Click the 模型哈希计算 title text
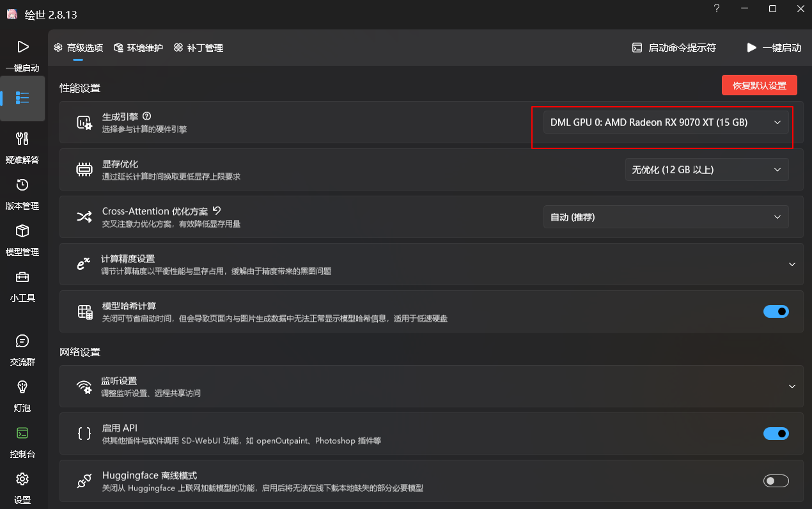Image resolution: width=812 pixels, height=509 pixels. 129,306
